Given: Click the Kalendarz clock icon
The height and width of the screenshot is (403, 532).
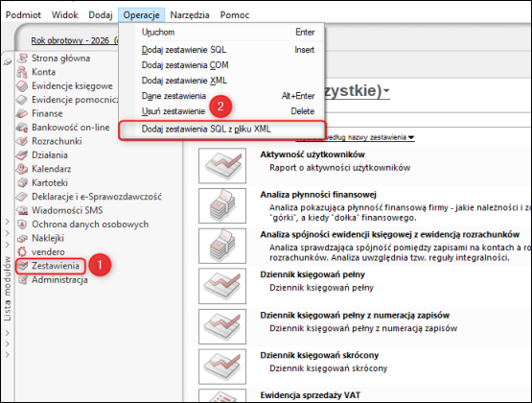Looking at the screenshot, I should click(22, 169).
